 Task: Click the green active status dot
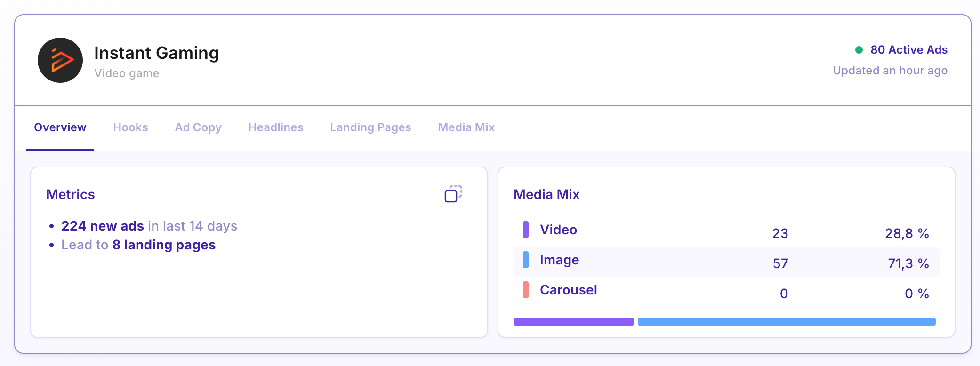coord(859,50)
